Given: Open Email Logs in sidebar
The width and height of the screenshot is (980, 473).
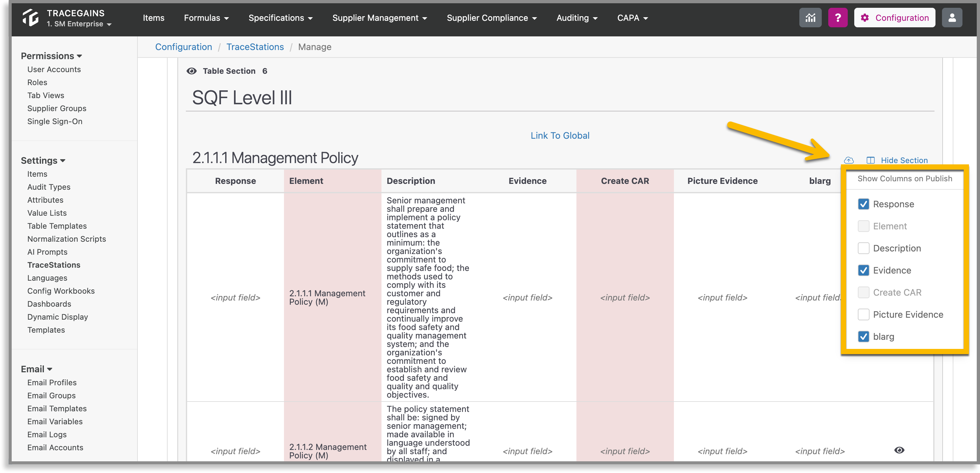Looking at the screenshot, I should 47,435.
